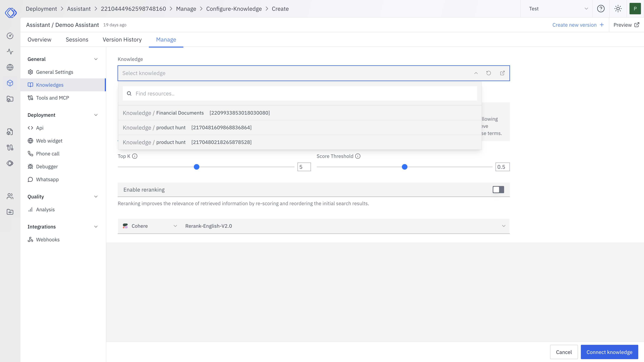644x362 pixels.
Task: Switch to light/dark theme with brightness icon
Action: pyautogui.click(x=618, y=9)
